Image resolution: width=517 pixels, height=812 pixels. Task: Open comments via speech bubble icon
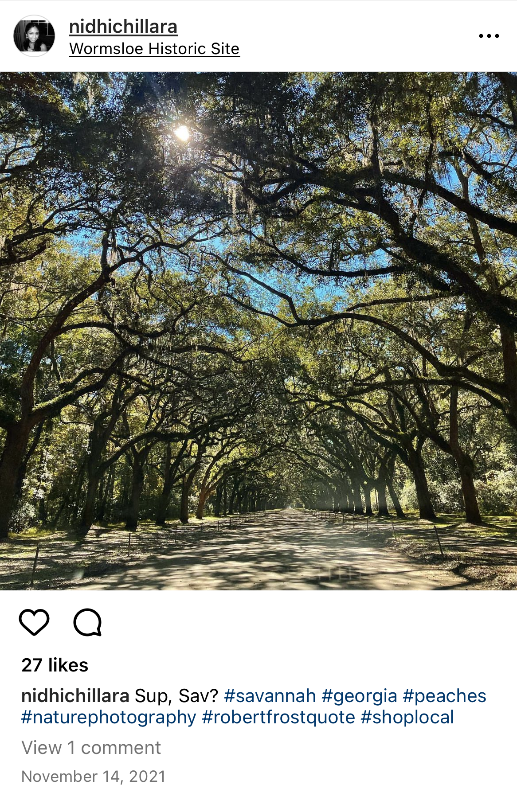[88, 622]
